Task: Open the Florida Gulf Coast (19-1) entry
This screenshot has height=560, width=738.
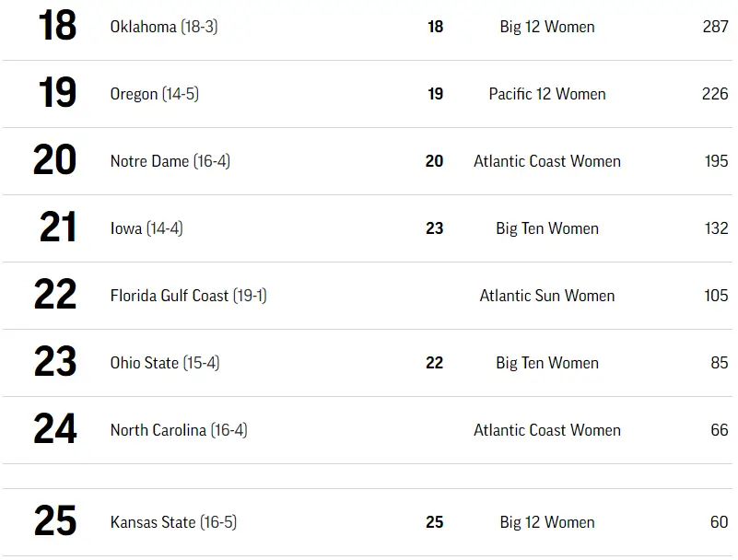Action: click(x=188, y=296)
